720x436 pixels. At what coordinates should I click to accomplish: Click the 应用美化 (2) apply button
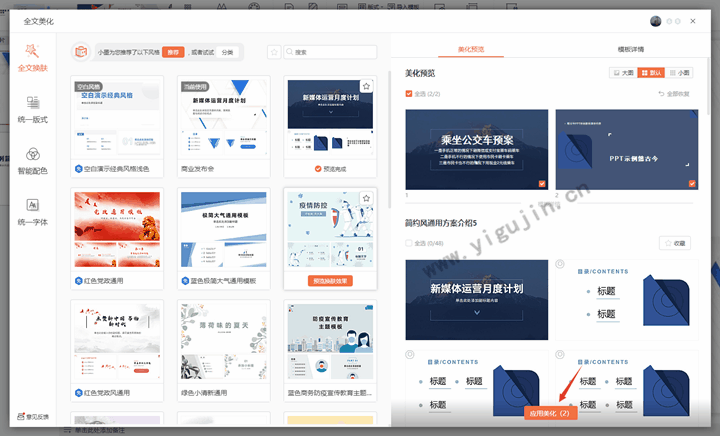[x=550, y=413]
